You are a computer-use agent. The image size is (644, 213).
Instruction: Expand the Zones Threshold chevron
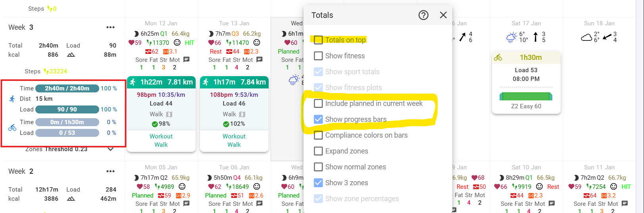pos(111,149)
